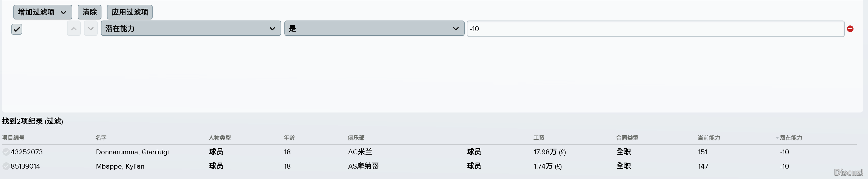Open the 是 condition dropdown
868x179 pixels.
point(374,28)
